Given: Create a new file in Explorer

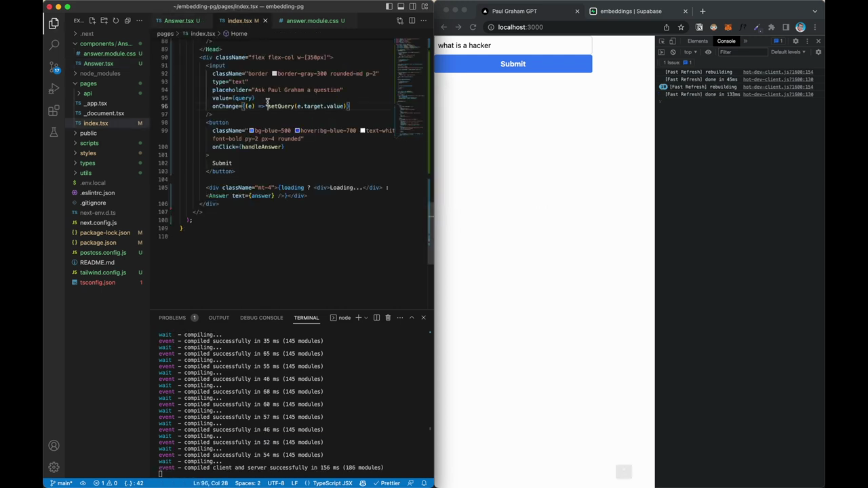Looking at the screenshot, I should [92, 20].
